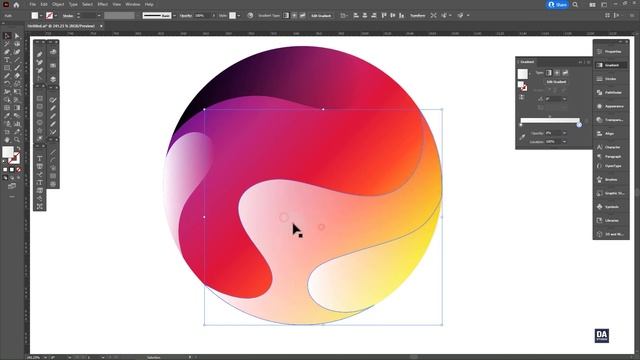The image size is (640, 360).
Task: Toggle freeform gradient type in the control bar
Action: tap(302, 16)
